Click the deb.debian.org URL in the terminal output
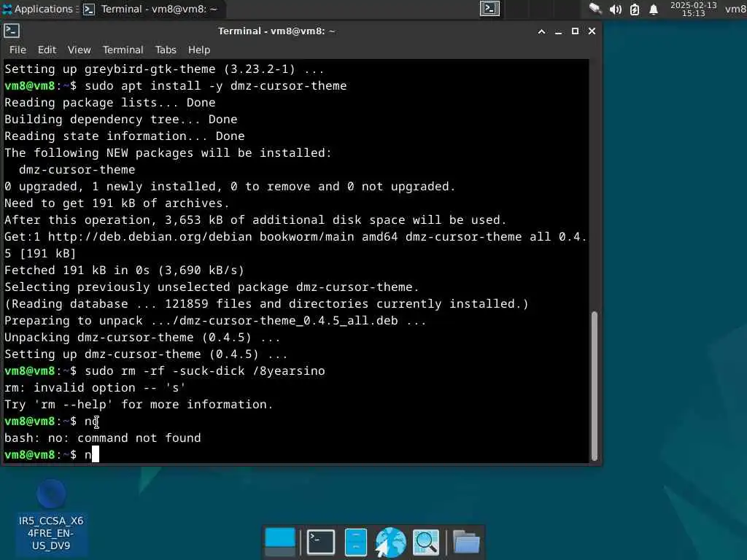Image resolution: width=747 pixels, height=560 pixels. click(150, 237)
